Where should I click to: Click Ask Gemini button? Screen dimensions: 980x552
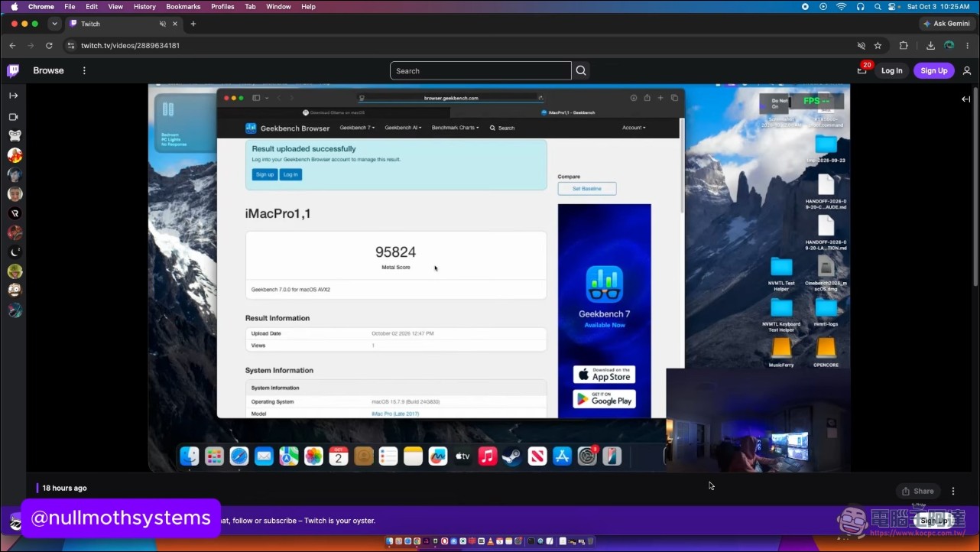(946, 24)
